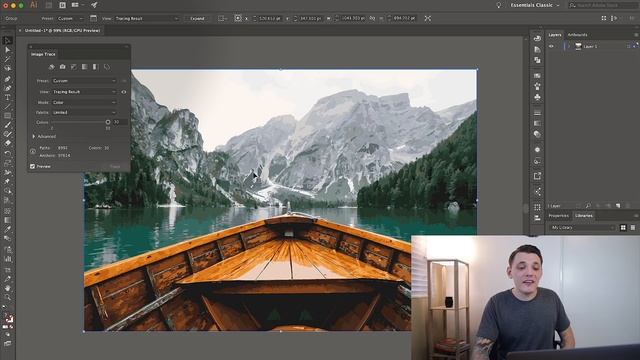Screen dimensions: 640x360
Task: Open the Image Trace preset options menu
Action: coord(124,81)
